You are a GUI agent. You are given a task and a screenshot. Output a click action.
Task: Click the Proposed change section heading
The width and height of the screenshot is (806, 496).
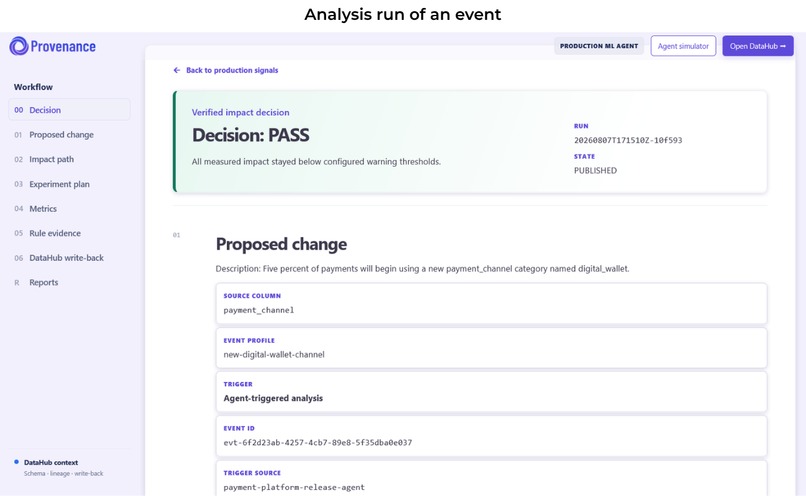[281, 244]
